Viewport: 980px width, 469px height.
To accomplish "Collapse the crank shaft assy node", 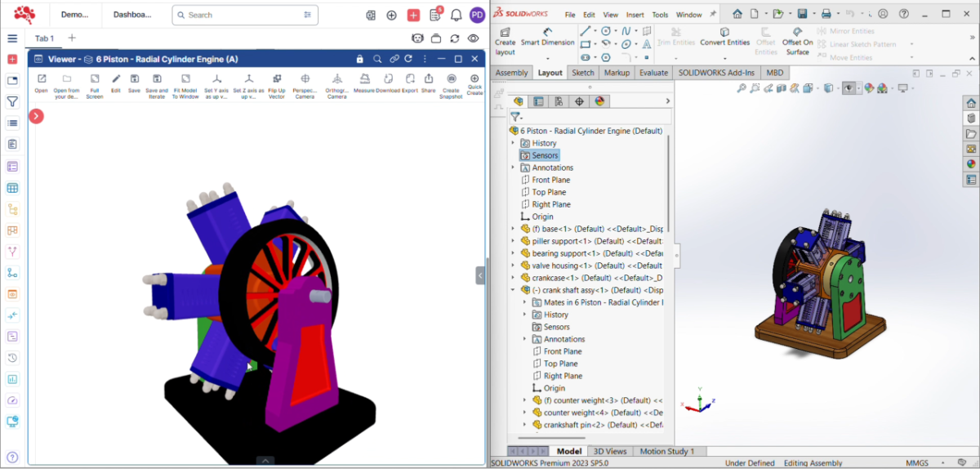I will 513,290.
